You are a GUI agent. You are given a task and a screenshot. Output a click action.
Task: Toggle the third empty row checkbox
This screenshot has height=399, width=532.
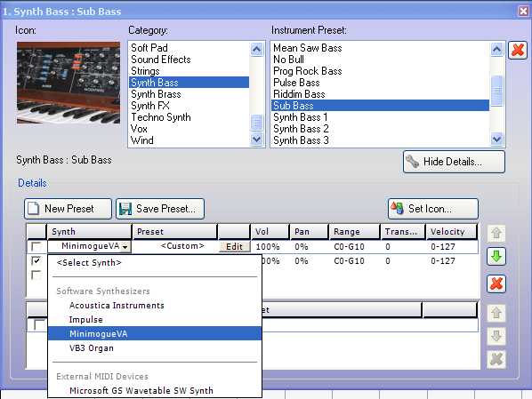click(36, 275)
